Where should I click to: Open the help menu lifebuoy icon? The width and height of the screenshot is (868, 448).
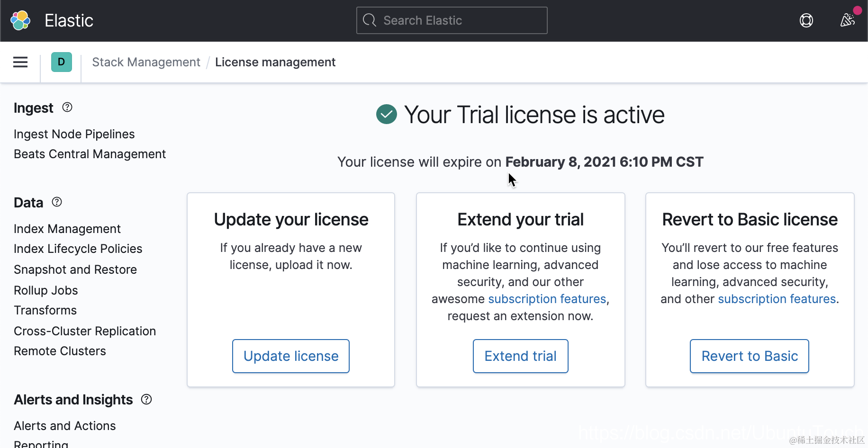tap(806, 20)
